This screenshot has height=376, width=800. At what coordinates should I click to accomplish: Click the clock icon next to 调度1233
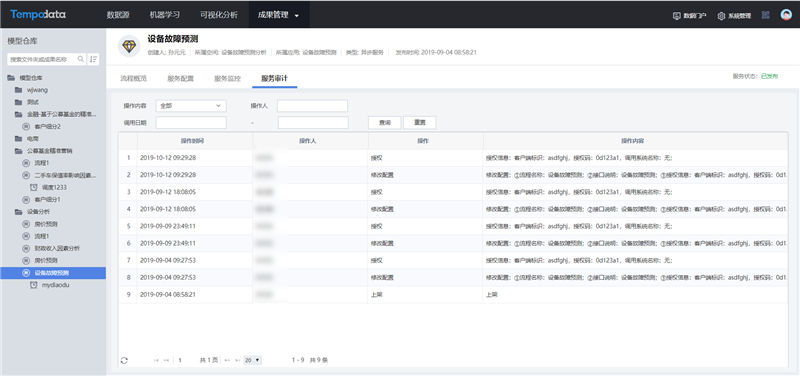34,187
